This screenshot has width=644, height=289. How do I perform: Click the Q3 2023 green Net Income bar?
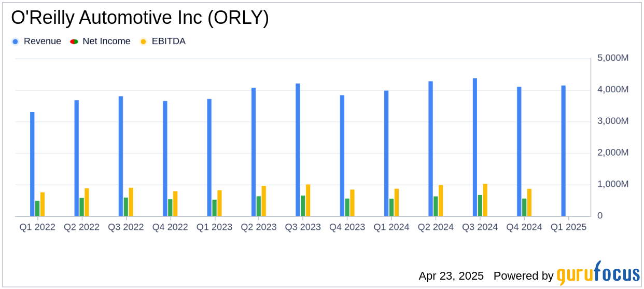point(303,205)
